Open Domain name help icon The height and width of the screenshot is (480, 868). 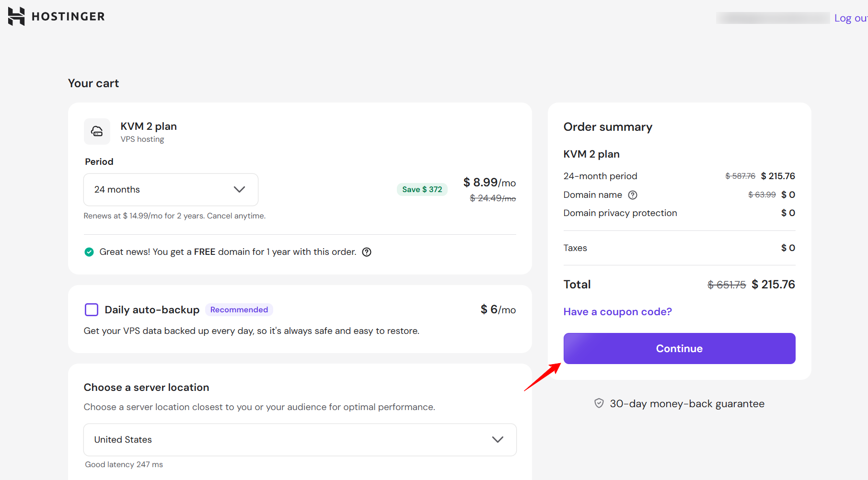(x=633, y=195)
